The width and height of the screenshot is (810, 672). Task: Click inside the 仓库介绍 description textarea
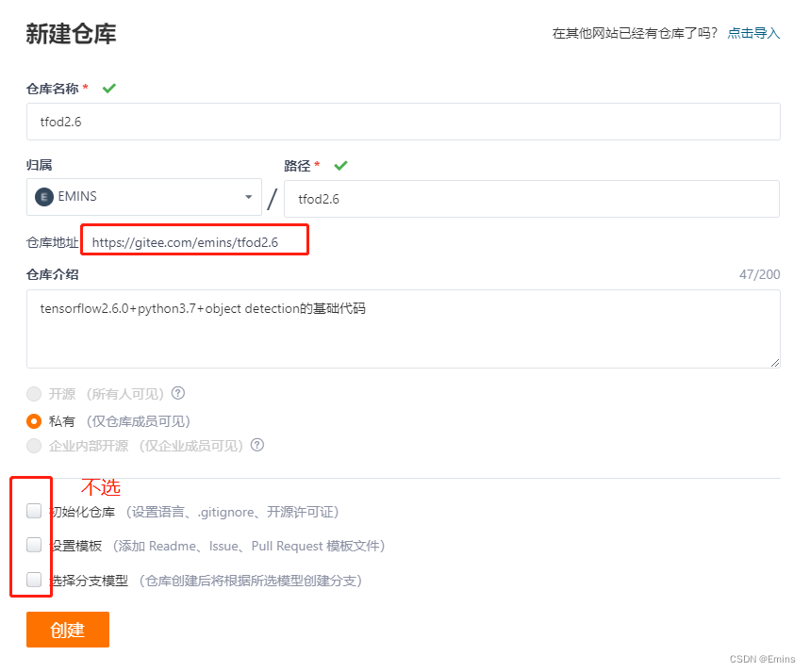403,329
